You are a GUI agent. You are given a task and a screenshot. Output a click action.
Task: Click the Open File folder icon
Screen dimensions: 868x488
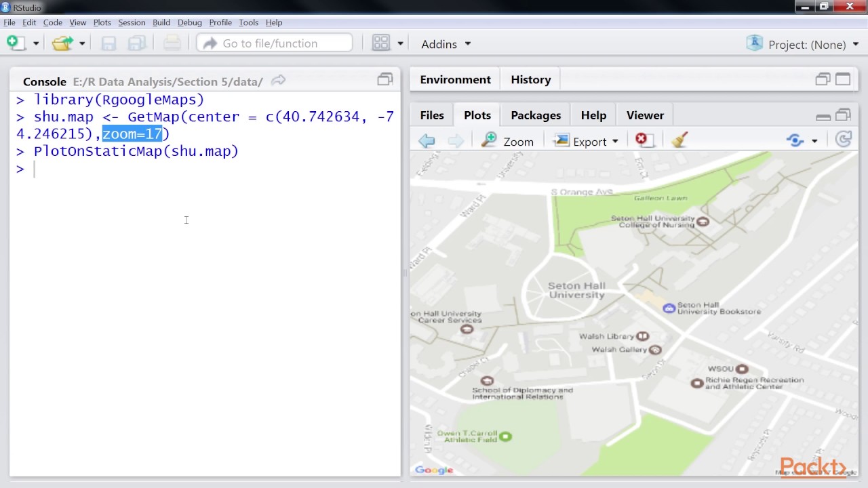(x=62, y=43)
